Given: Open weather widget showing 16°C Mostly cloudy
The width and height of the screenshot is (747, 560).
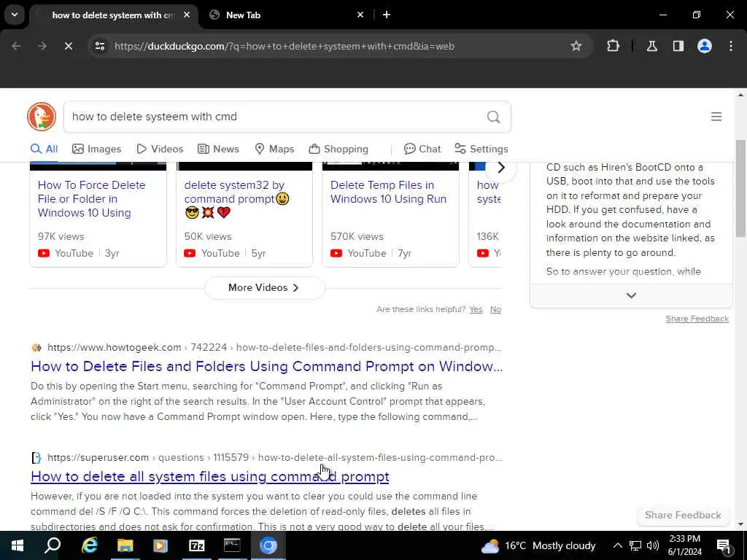Looking at the screenshot, I should pyautogui.click(x=538, y=545).
